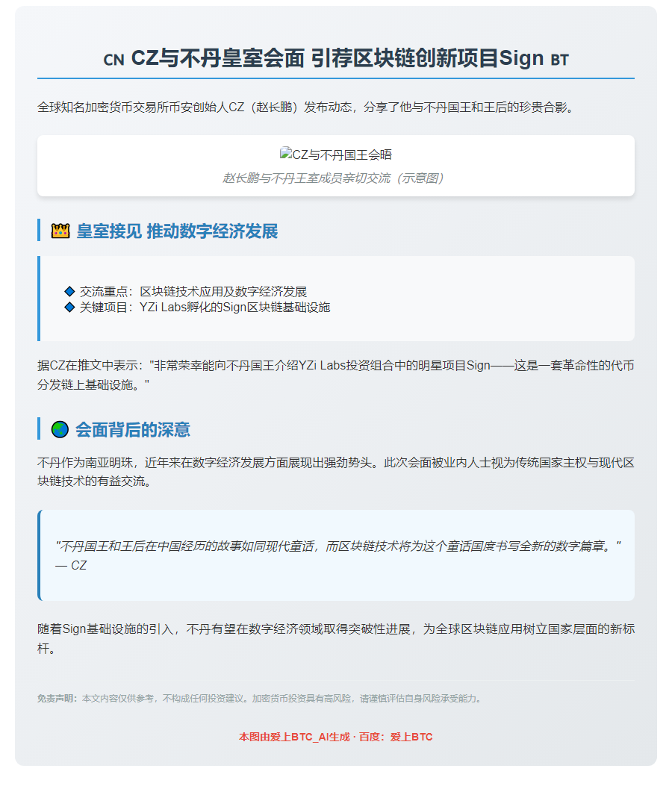
Task: Click the CN label before the title
Action: pos(113,60)
